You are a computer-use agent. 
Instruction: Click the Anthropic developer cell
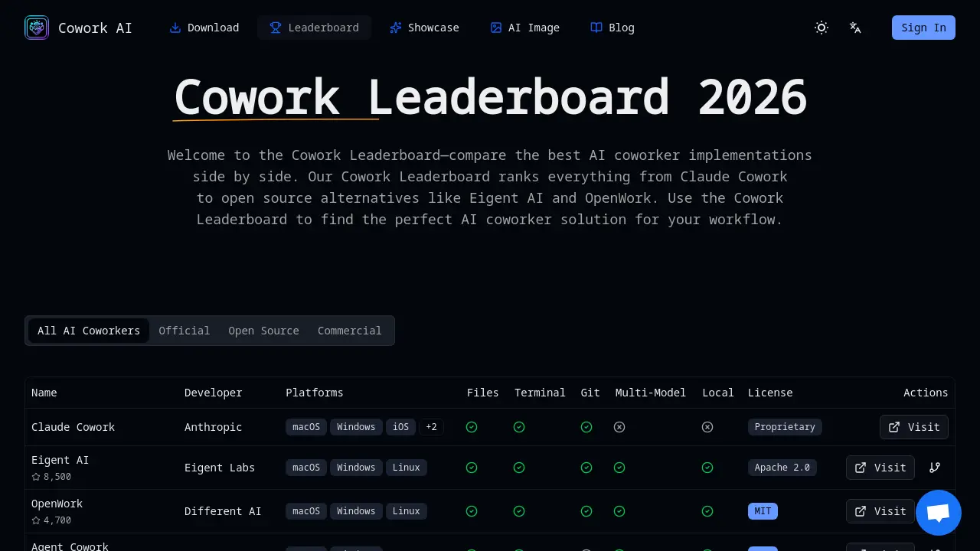coord(213,427)
